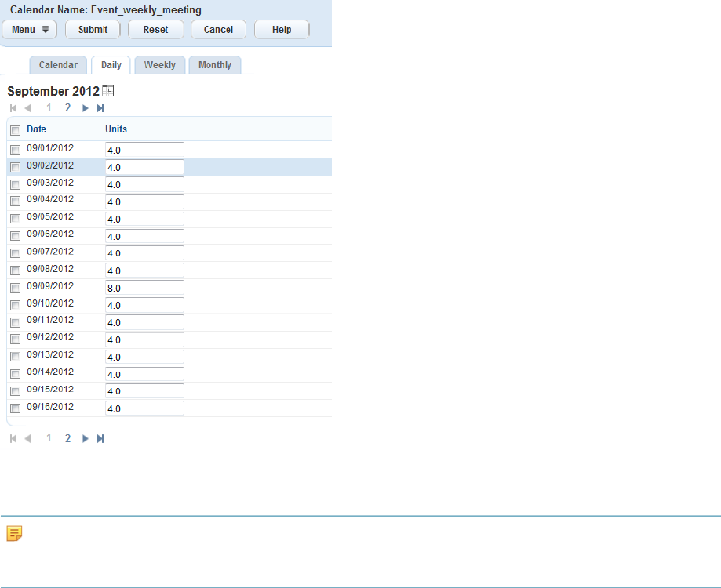Click Units field for 09/01/2012

click(144, 150)
